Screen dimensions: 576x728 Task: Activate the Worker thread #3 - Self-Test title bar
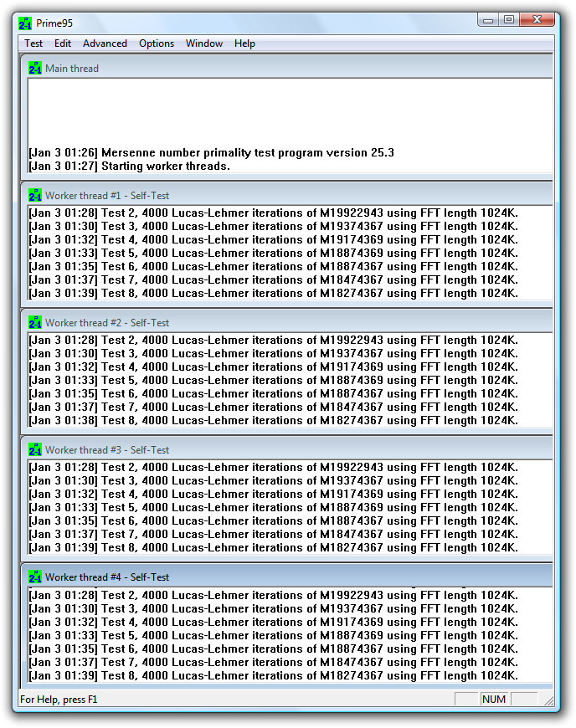(287, 450)
